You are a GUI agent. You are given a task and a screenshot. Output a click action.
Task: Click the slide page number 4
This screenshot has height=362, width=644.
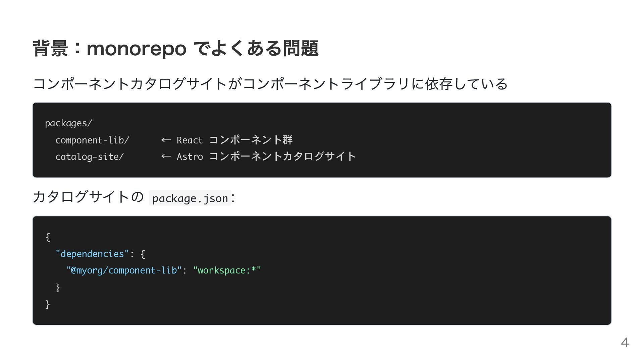[625, 342]
